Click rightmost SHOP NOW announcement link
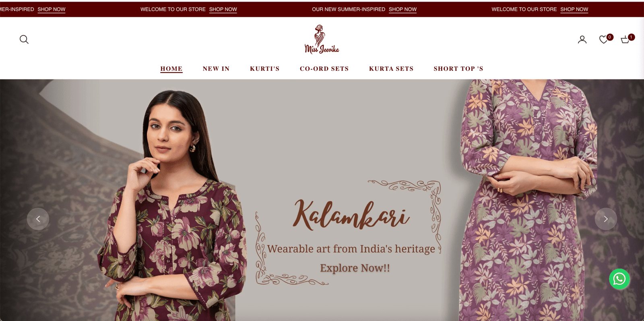 click(x=574, y=9)
